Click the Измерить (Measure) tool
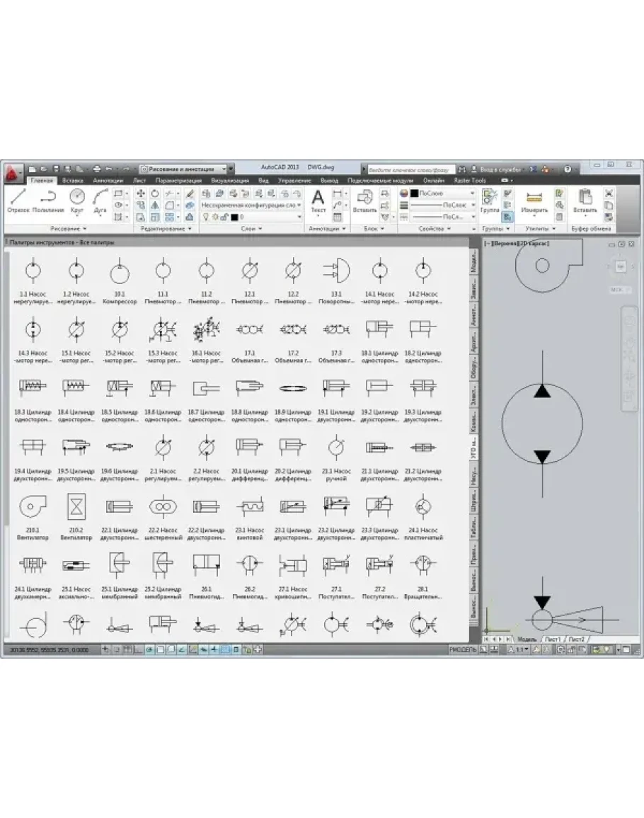 point(534,200)
